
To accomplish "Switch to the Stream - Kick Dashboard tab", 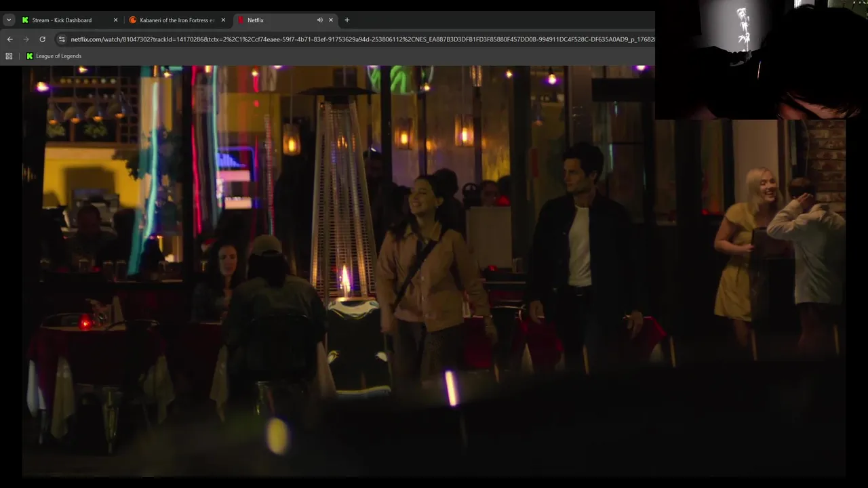I will (70, 20).
